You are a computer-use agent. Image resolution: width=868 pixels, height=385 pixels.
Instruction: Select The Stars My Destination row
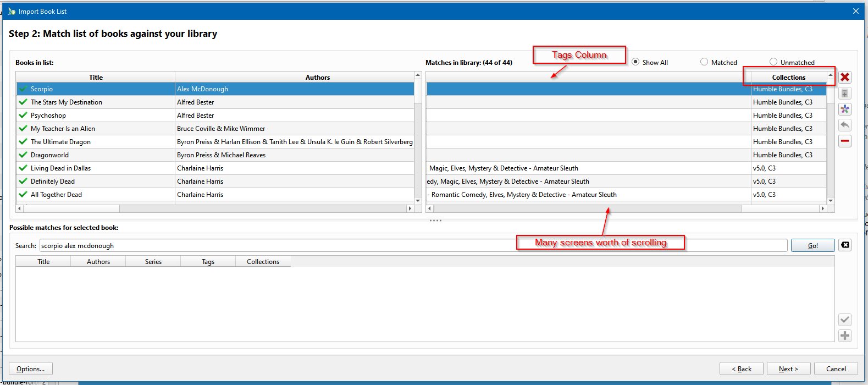[215, 102]
